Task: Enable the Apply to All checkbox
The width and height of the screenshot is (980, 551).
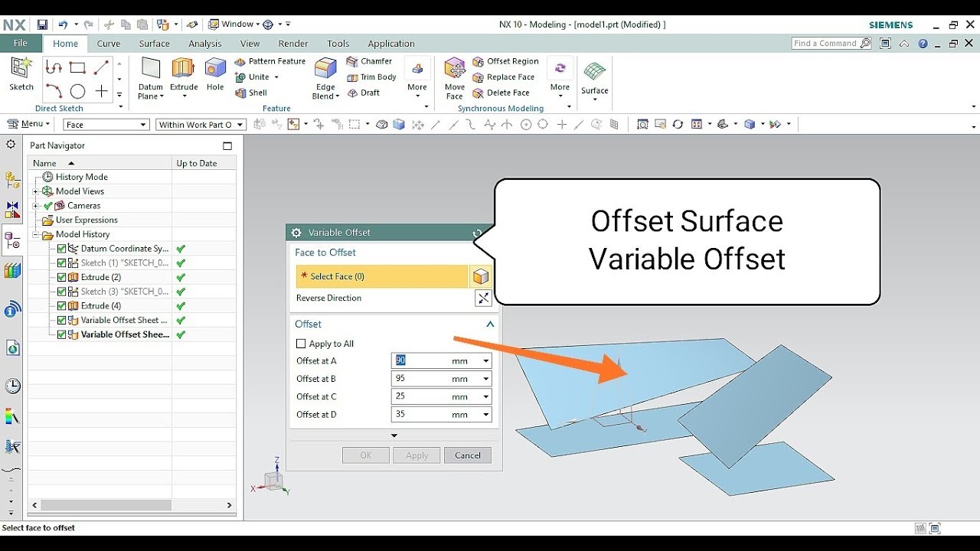Action: [301, 344]
